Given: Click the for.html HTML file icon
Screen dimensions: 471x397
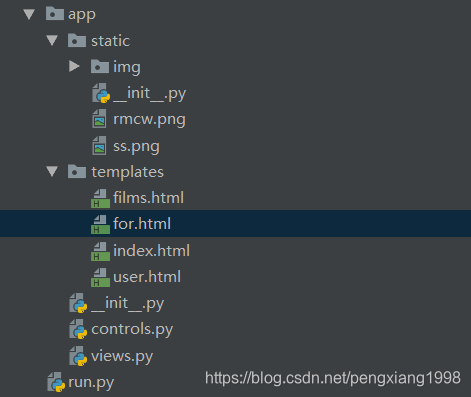Looking at the screenshot, I should point(100,224).
